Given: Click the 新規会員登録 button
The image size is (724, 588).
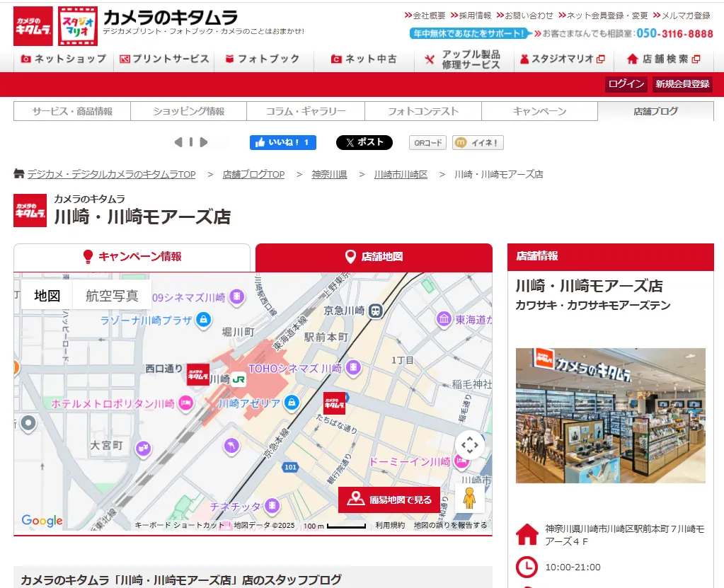Looking at the screenshot, I should (x=682, y=84).
